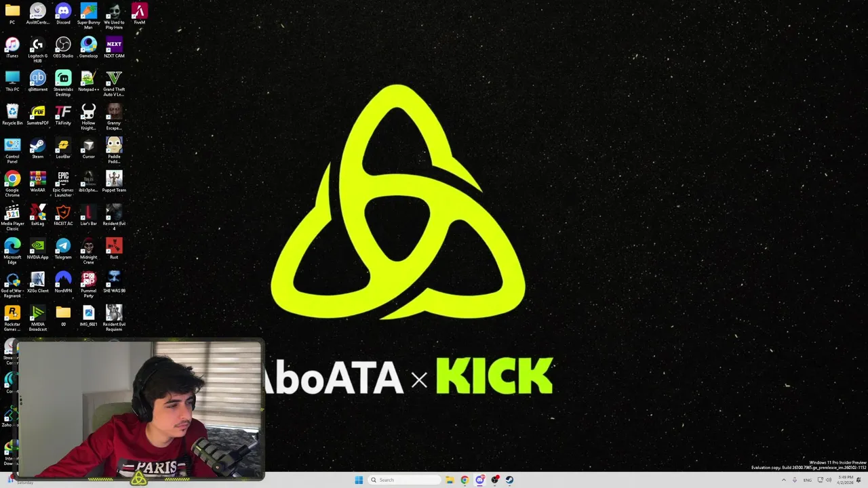Select the Puppet Team game shortcut
This screenshot has width=868, height=488.
[x=114, y=181]
